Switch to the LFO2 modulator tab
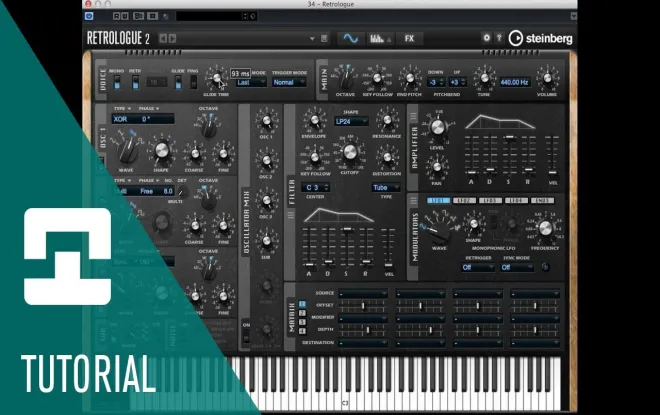 pos(464,201)
